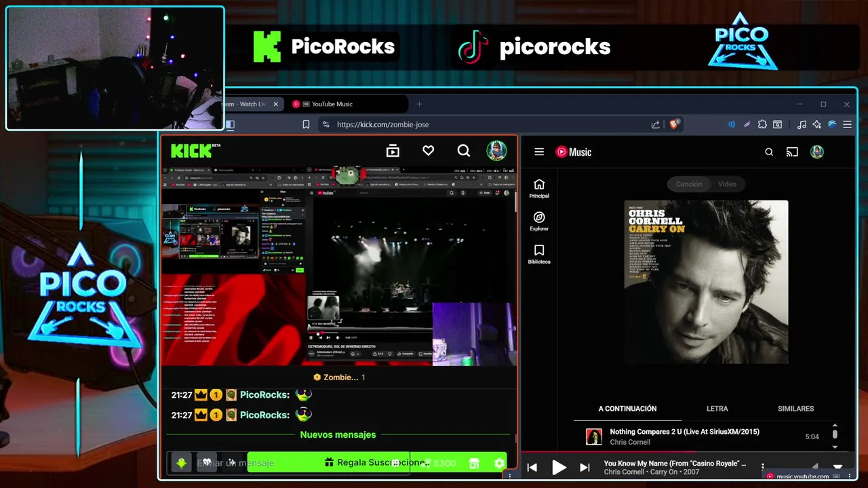Viewport: 868px width, 488px height.
Task: Open Explorar in YouTube Music sidebar
Action: click(539, 222)
